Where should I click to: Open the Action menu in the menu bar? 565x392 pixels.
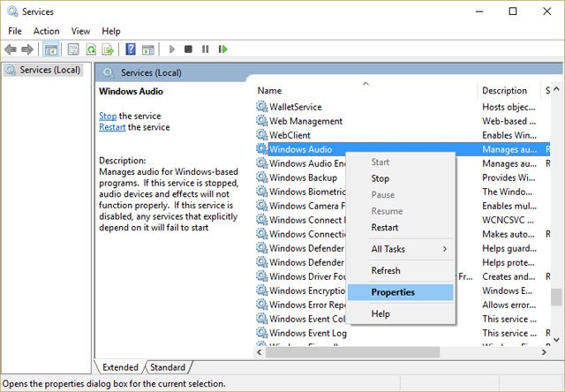(47, 31)
